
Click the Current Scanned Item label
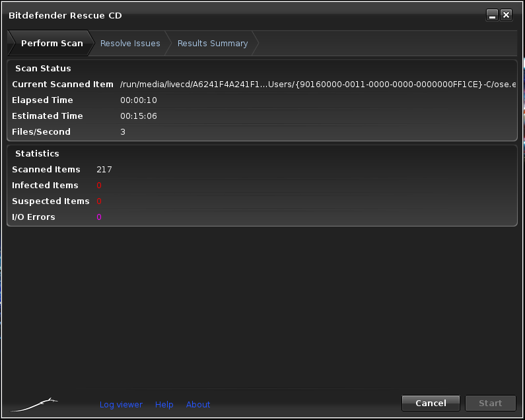tap(63, 84)
